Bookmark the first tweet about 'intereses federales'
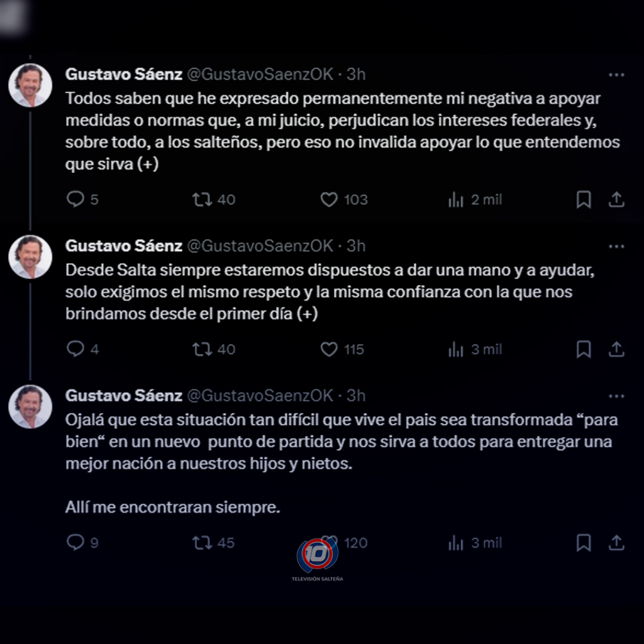Image resolution: width=644 pixels, height=644 pixels. pyautogui.click(x=584, y=199)
